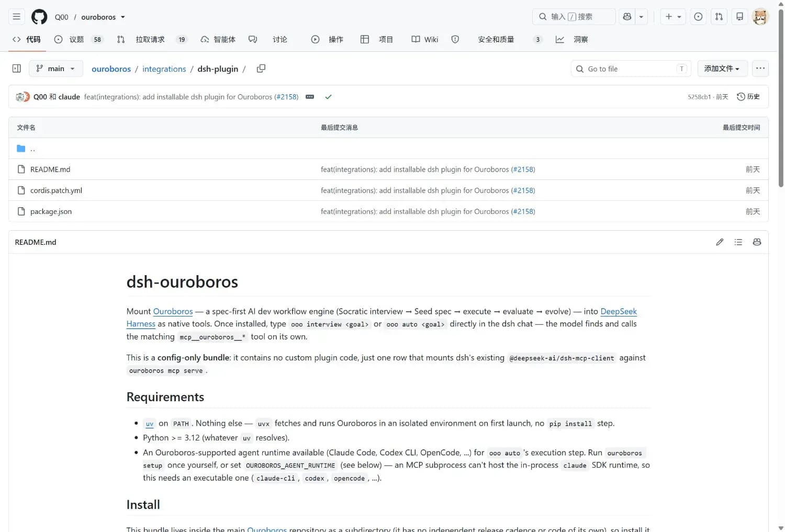Viewport: 785px width, 532px height.
Task: Open the 智能体 agents tab
Action: pyautogui.click(x=218, y=39)
